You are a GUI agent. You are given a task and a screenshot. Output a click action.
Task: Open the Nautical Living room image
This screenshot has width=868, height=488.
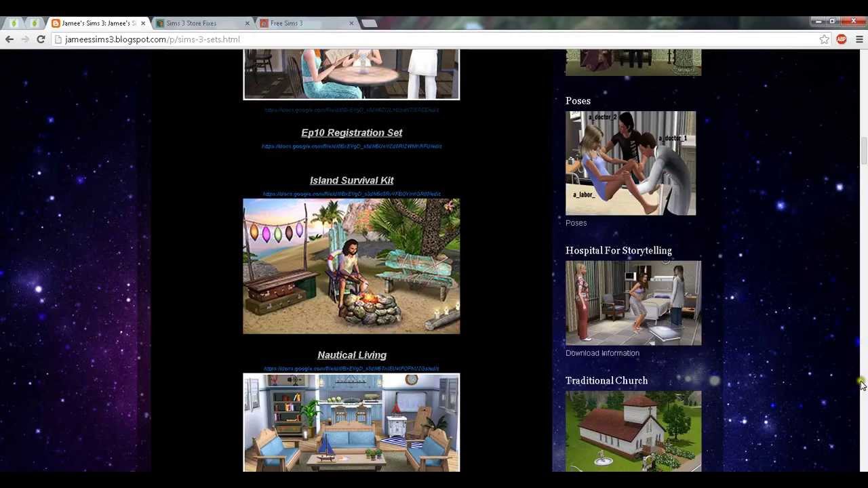click(351, 422)
